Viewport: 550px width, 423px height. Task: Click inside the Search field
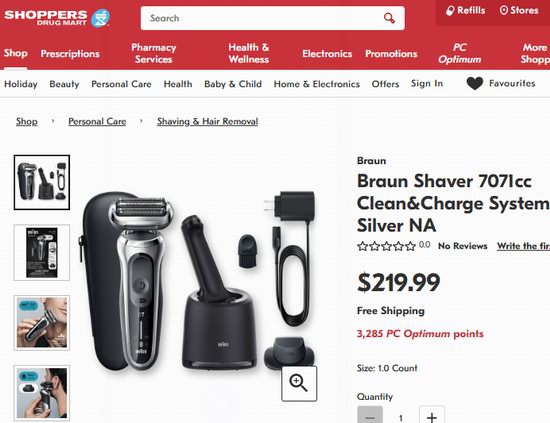point(263,18)
